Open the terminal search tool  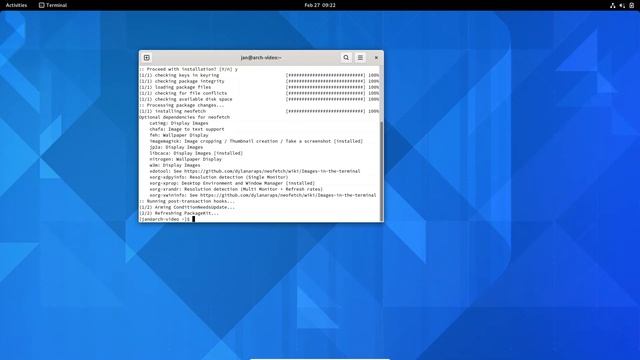click(x=346, y=58)
